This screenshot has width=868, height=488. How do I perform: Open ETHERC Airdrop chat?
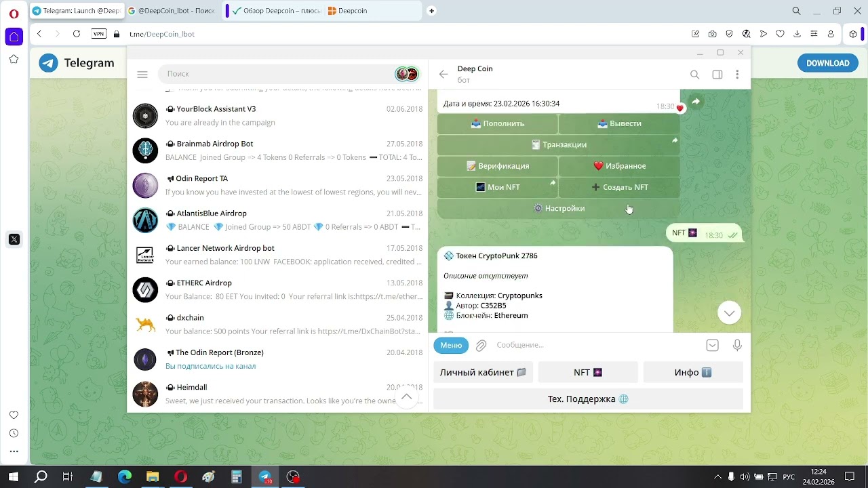[x=277, y=289]
